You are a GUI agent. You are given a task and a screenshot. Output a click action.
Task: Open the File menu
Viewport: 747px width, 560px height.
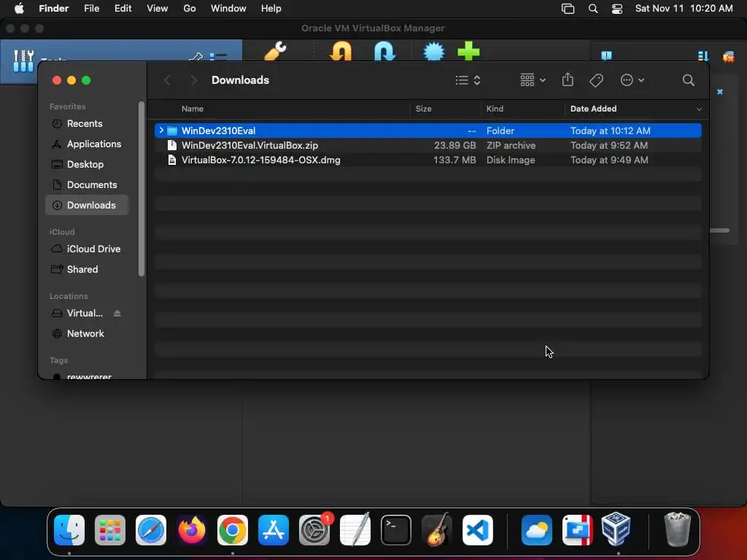(x=91, y=9)
